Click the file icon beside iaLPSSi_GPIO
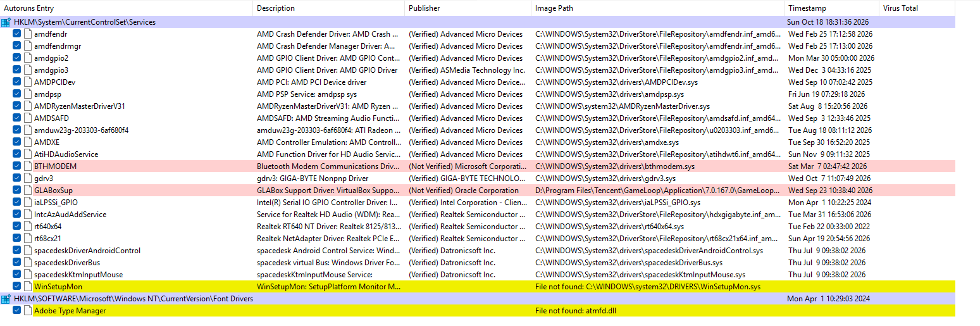 coord(28,203)
